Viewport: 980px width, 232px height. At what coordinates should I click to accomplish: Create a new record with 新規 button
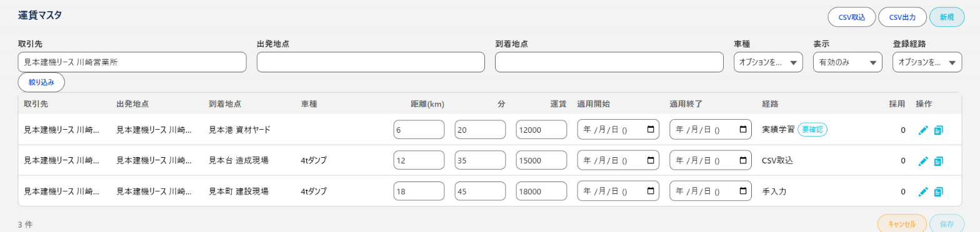point(947,17)
